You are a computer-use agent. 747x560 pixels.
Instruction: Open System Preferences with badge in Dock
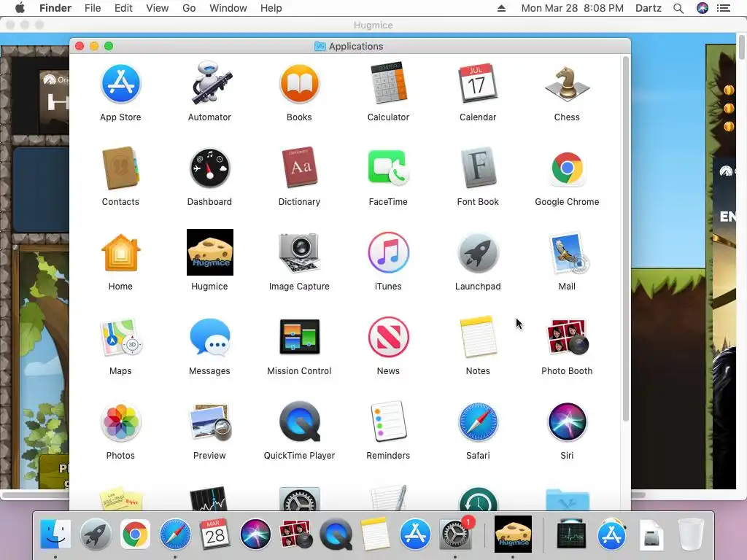coord(455,534)
